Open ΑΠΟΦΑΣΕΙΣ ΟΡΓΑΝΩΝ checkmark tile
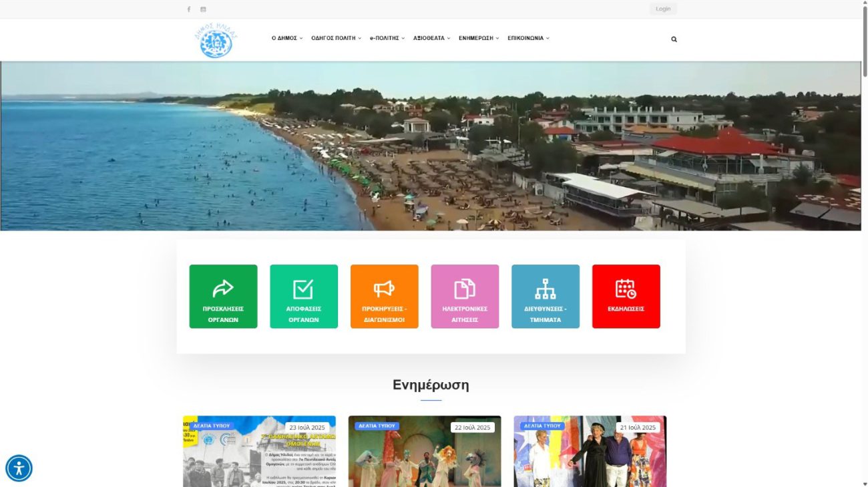Viewport: 868px width, 487px height. point(304,297)
